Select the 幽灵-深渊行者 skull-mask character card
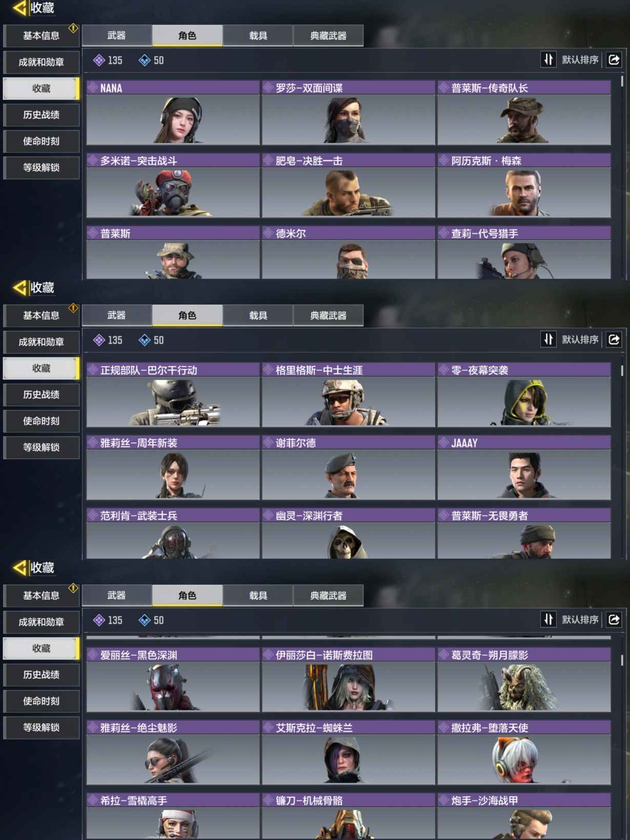The image size is (630, 840). pos(349,533)
